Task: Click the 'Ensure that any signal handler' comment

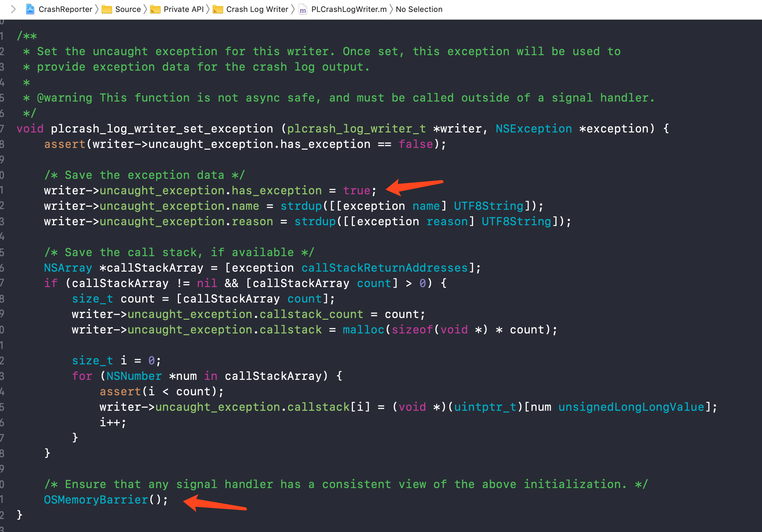Action: point(346,484)
